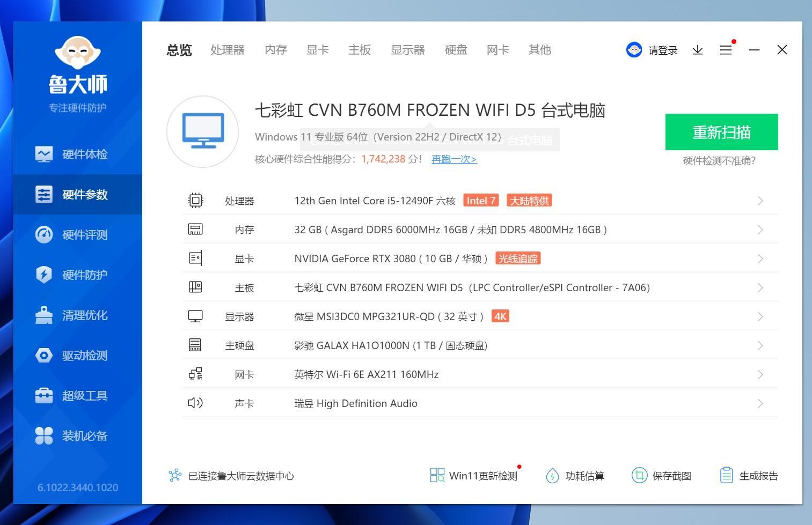Screen dimensions: 812x525
Task: Expand the 主板 row chevron
Action: pos(760,287)
